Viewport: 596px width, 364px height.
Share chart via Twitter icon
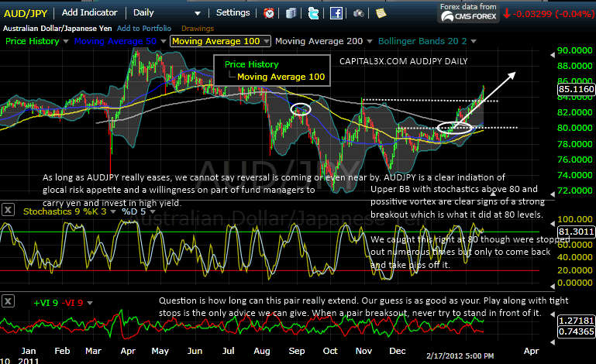(313, 13)
